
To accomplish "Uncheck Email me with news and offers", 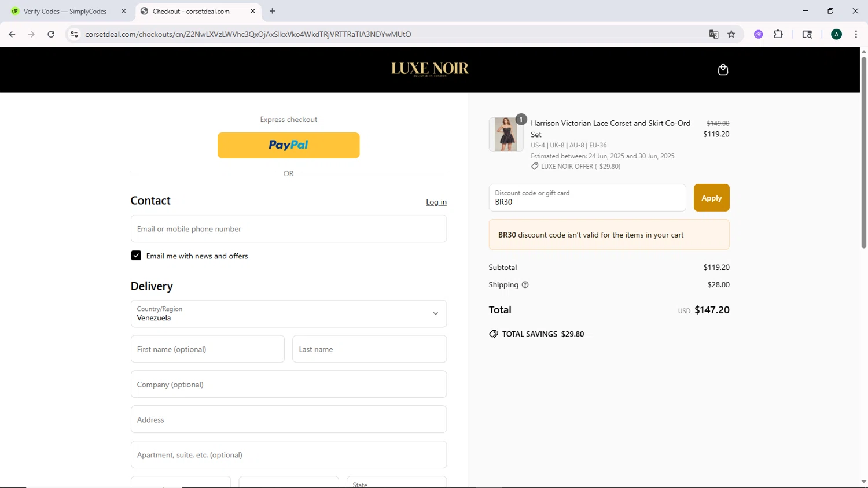I will 136,256.
